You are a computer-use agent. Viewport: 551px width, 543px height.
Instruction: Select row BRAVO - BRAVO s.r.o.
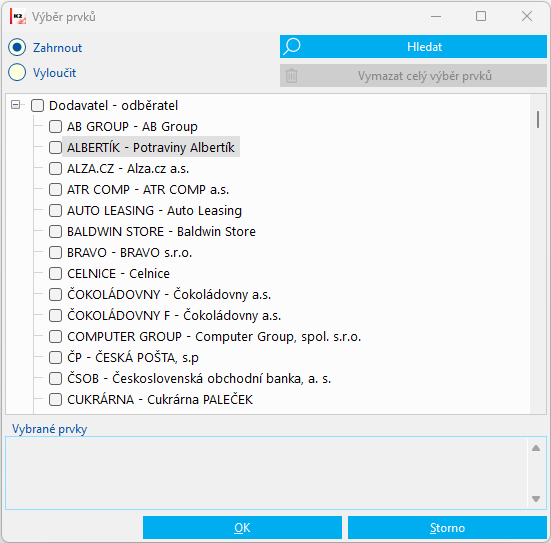pyautogui.click(x=129, y=253)
